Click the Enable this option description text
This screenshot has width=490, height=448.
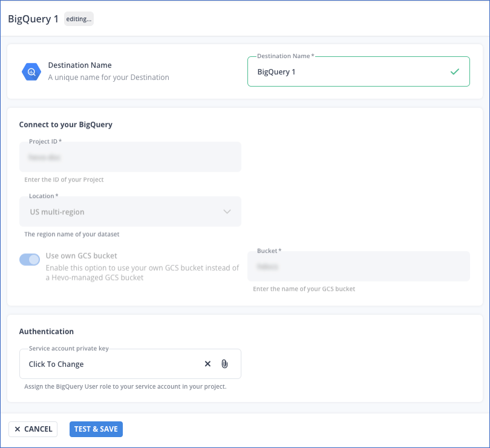click(x=142, y=272)
